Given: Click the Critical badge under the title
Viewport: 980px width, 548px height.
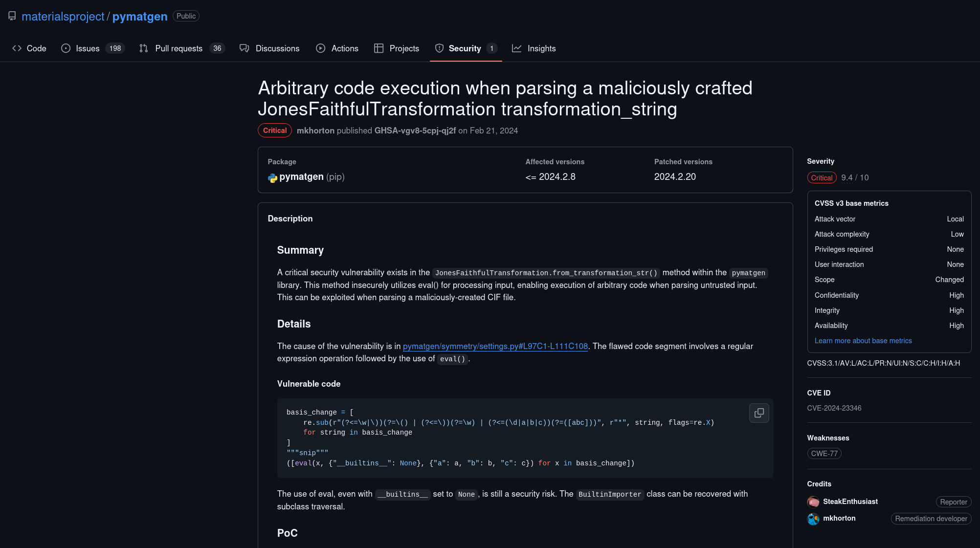Looking at the screenshot, I should point(275,131).
